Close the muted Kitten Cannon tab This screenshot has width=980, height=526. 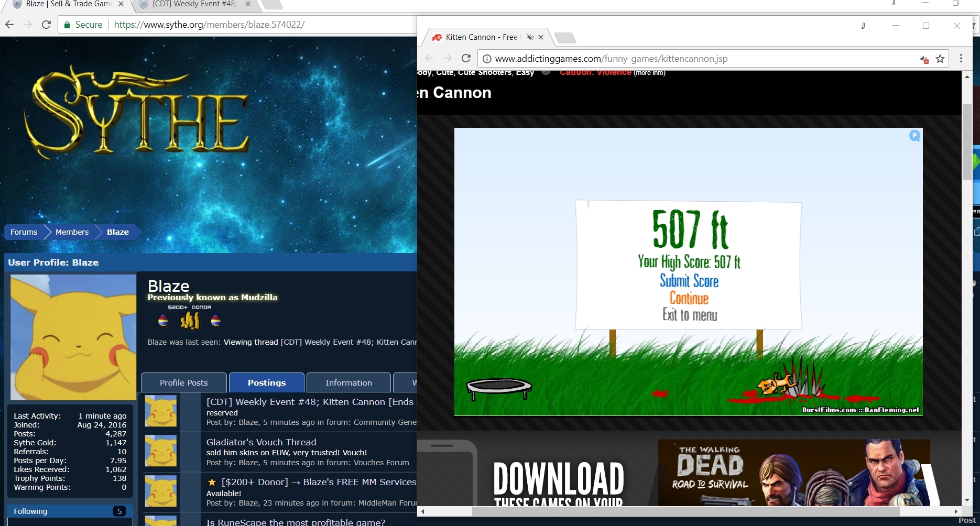pyautogui.click(x=541, y=37)
